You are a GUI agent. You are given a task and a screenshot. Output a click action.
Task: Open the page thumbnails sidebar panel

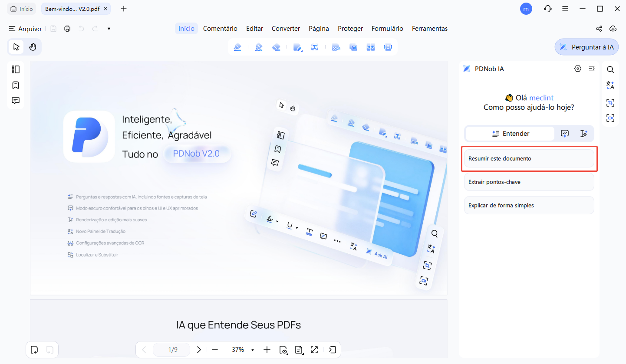coord(16,69)
